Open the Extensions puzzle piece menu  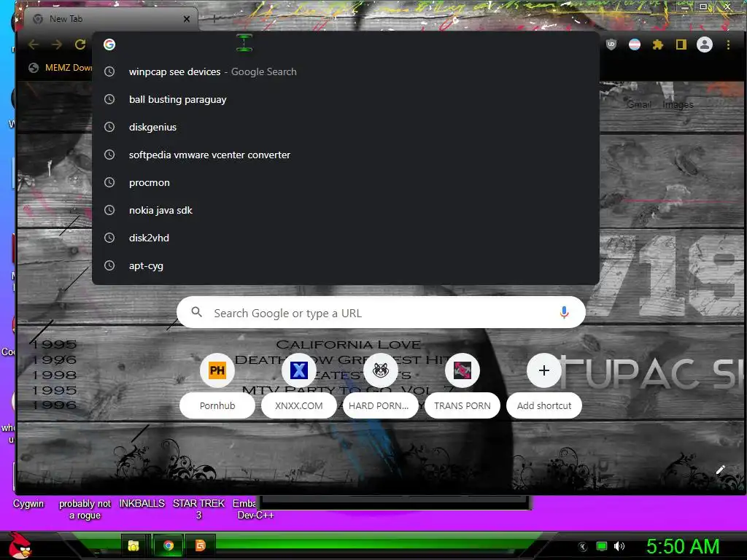(x=658, y=44)
